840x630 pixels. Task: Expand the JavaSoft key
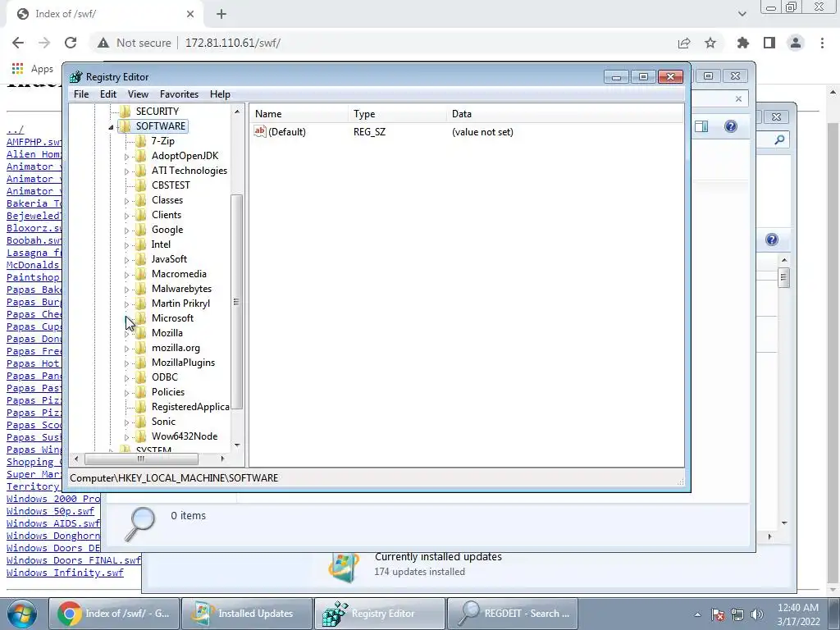[x=126, y=260]
